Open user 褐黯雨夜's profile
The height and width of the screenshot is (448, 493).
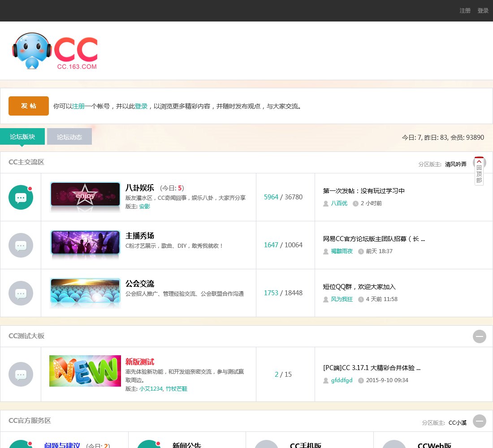[342, 251]
